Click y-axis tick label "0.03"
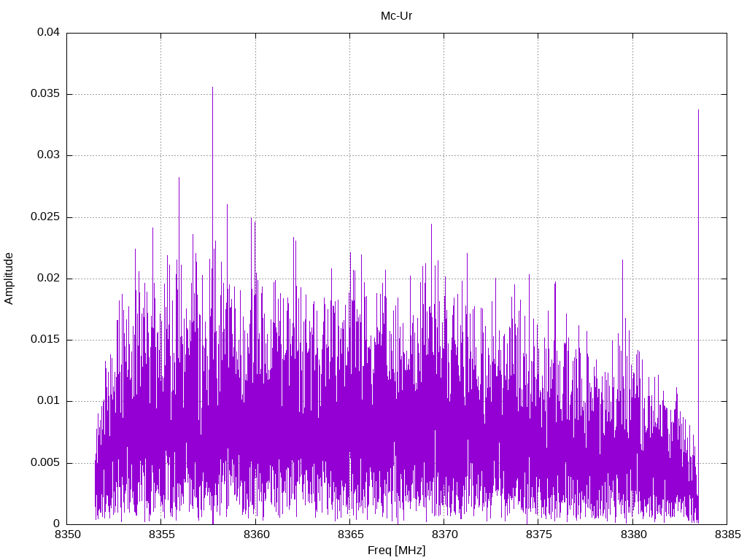Viewport: 747px width, 560px height. pos(49,155)
